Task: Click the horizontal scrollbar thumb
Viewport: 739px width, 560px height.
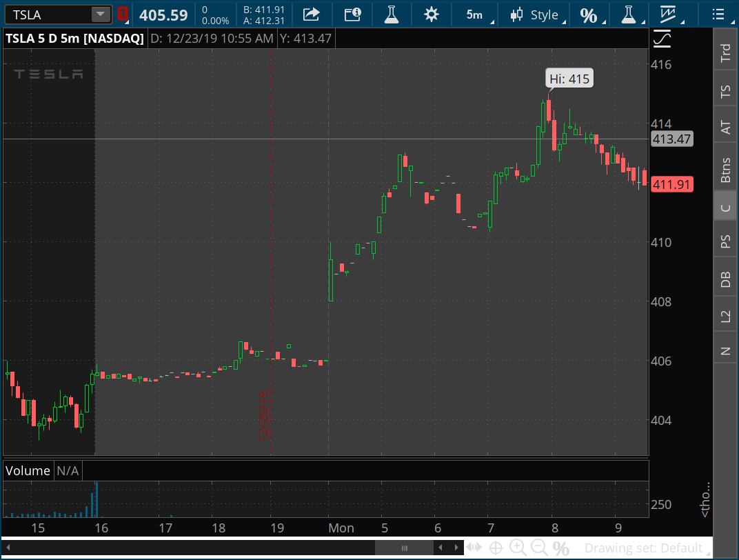Action: click(x=405, y=548)
